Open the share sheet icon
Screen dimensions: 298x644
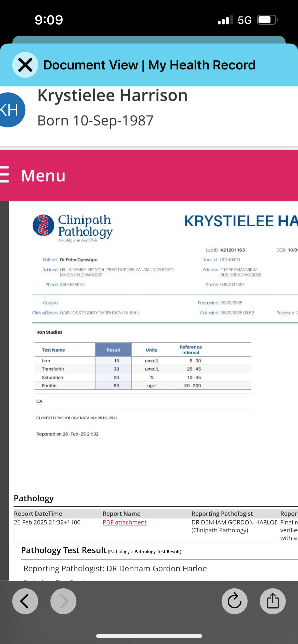[x=273, y=601]
